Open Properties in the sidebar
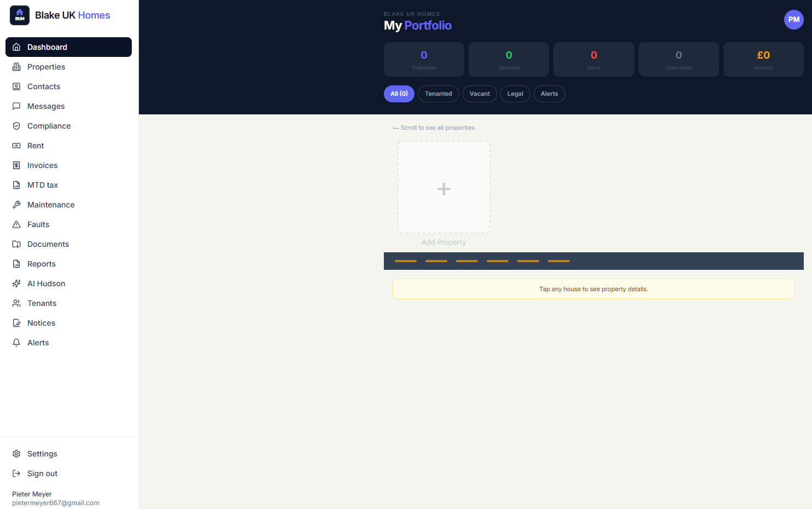The image size is (812, 509). click(68, 67)
